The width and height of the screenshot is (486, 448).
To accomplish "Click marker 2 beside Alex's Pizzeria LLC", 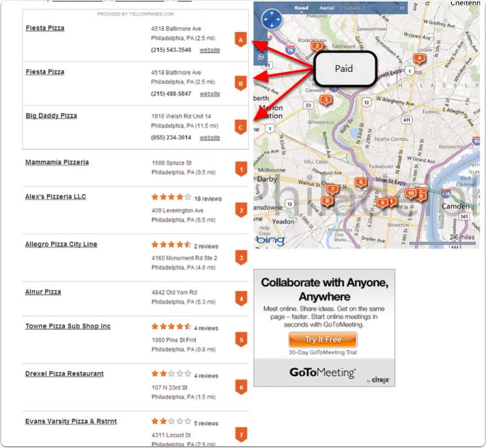I will (241, 210).
